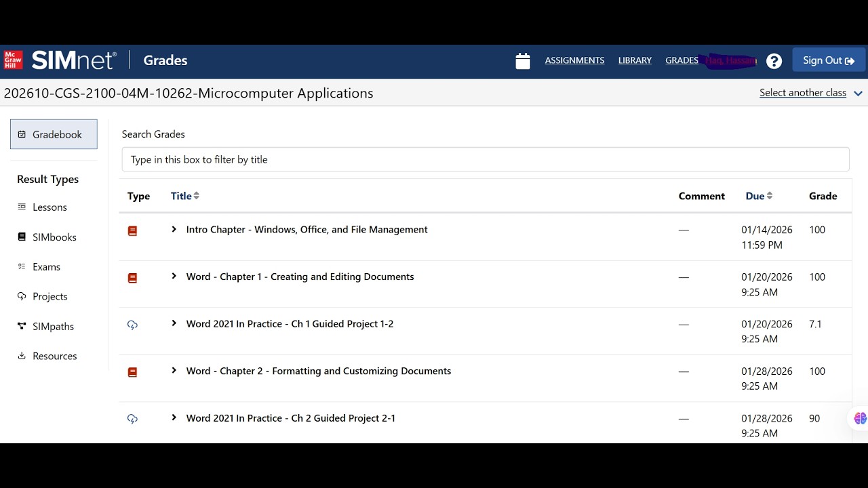
Task: Click the SIMbook icon for Intro Chapter row
Action: 132,230
